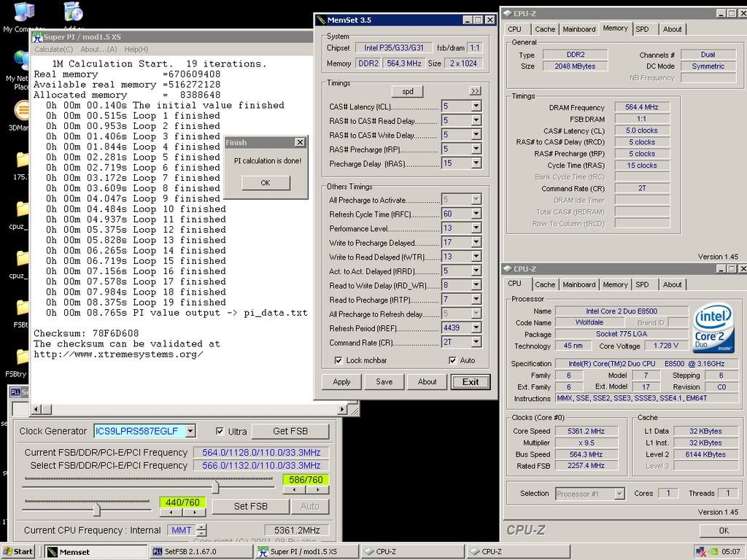
Task: Open Clock Generator dropdown in SetFSB
Action: pyautogui.click(x=190, y=431)
